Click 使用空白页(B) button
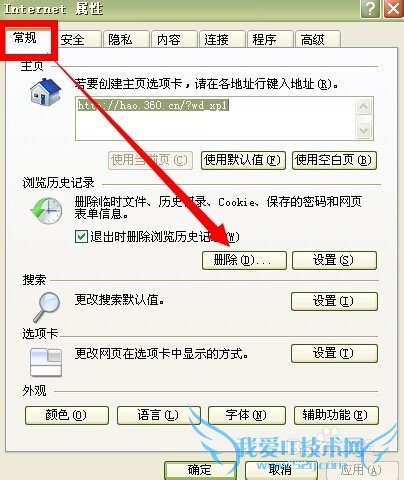This screenshot has width=404, height=480. [x=334, y=160]
